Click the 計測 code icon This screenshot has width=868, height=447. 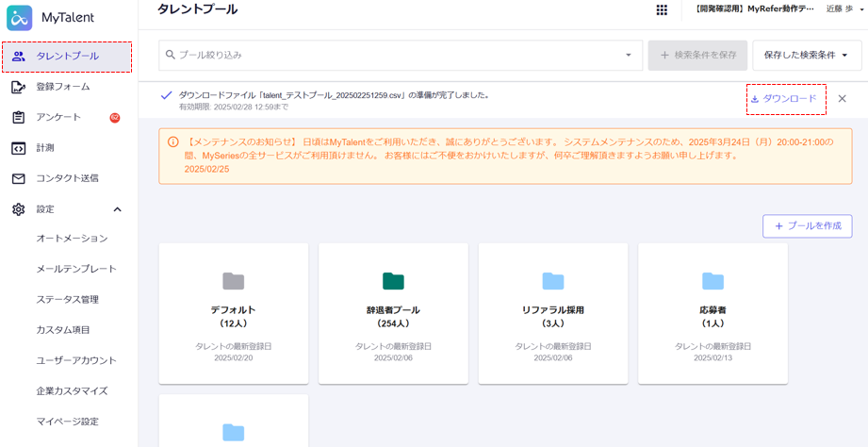18,148
